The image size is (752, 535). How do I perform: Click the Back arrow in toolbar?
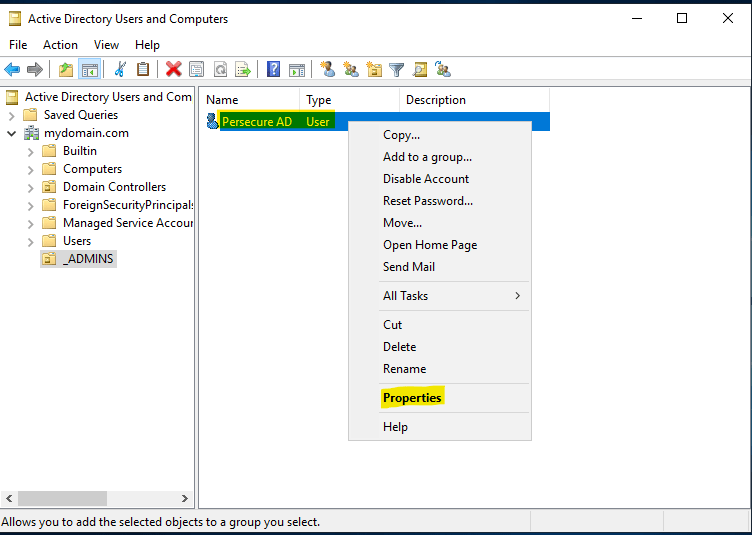12,69
